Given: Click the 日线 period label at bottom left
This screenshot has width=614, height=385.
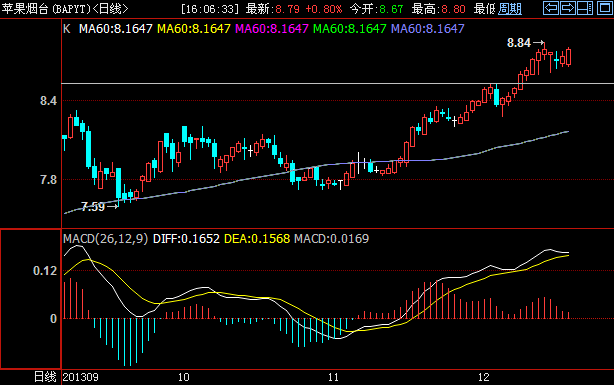Looking at the screenshot, I should click(x=45, y=377).
